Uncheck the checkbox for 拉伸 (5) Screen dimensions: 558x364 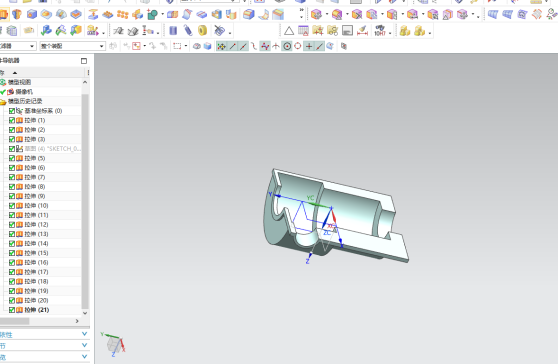click(x=12, y=158)
